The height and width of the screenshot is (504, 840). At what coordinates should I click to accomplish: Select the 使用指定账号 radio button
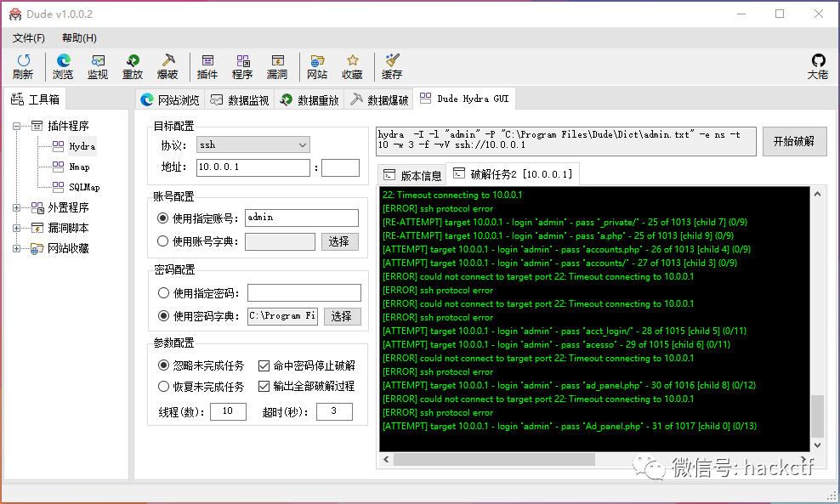click(x=163, y=218)
